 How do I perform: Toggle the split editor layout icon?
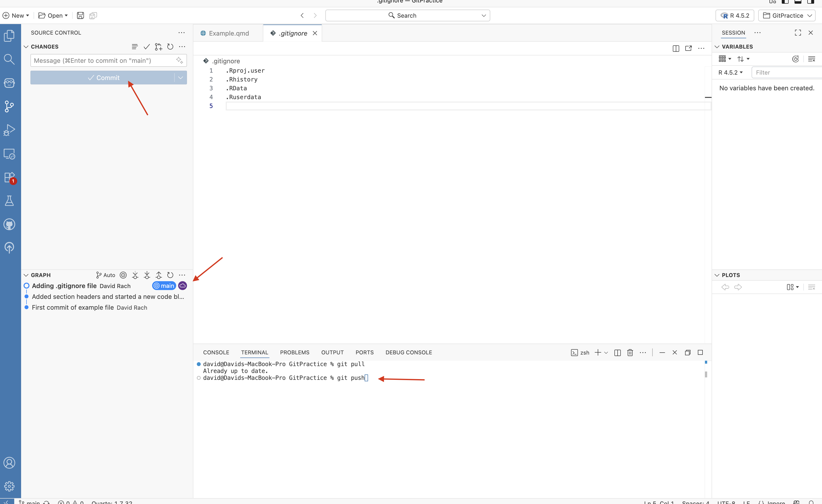(676, 48)
